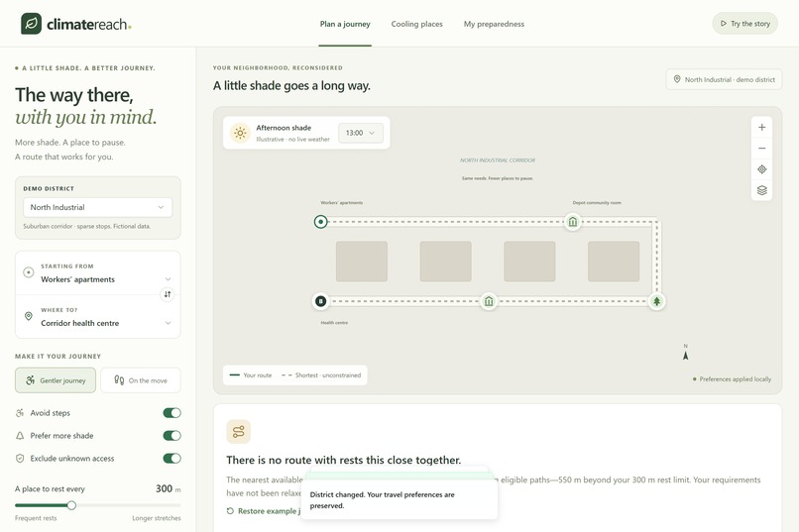This screenshot has height=532, width=799.
Task: Click the Starting from target icon
Action: 29,272
